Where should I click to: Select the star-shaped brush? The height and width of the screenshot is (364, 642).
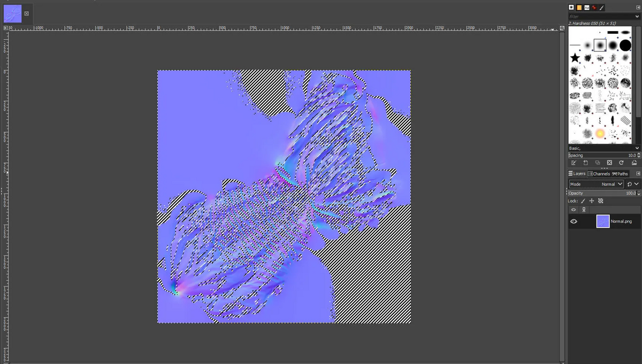pyautogui.click(x=575, y=58)
